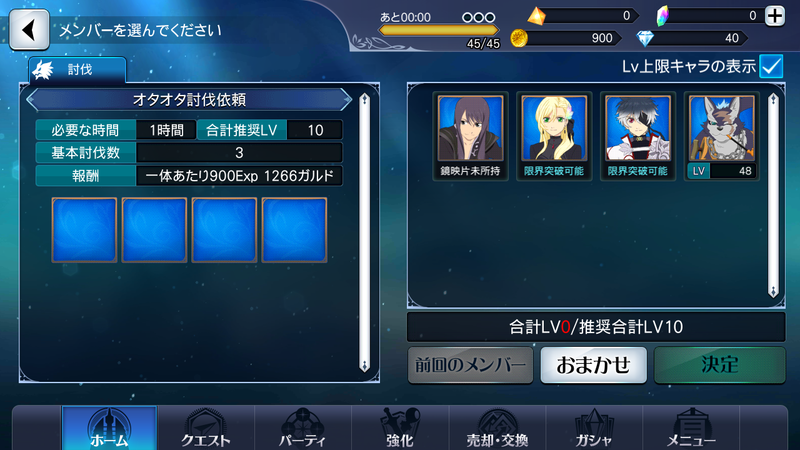Open the パーティ party navigation icon

click(x=303, y=429)
